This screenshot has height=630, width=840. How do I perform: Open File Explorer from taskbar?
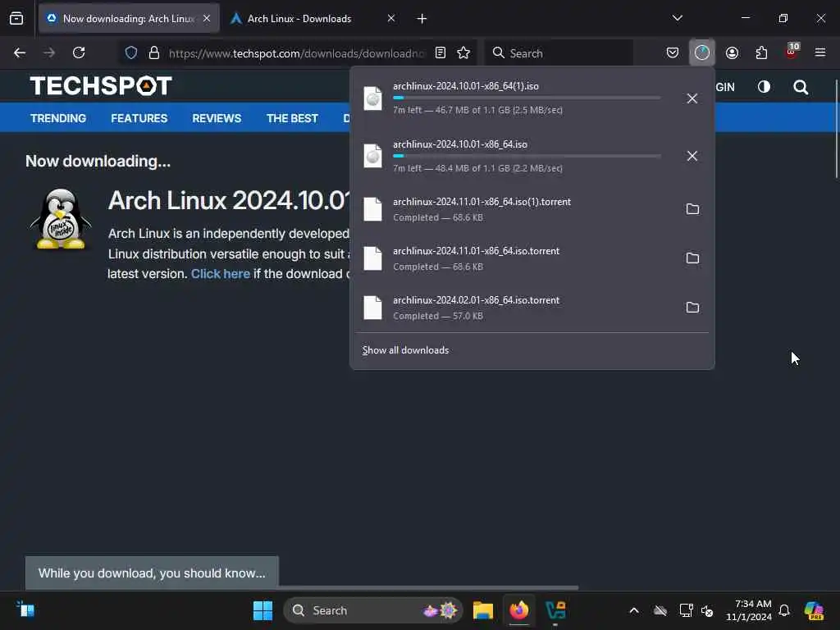click(482, 610)
